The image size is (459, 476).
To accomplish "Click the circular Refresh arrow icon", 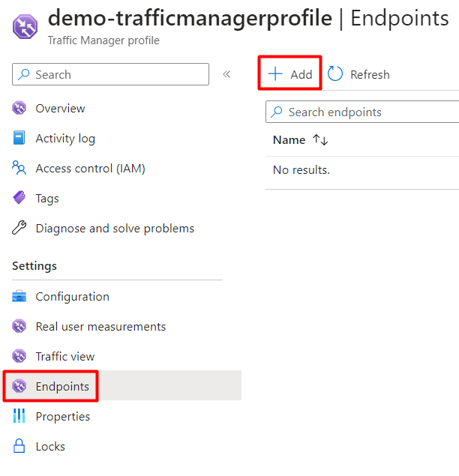I will point(335,73).
